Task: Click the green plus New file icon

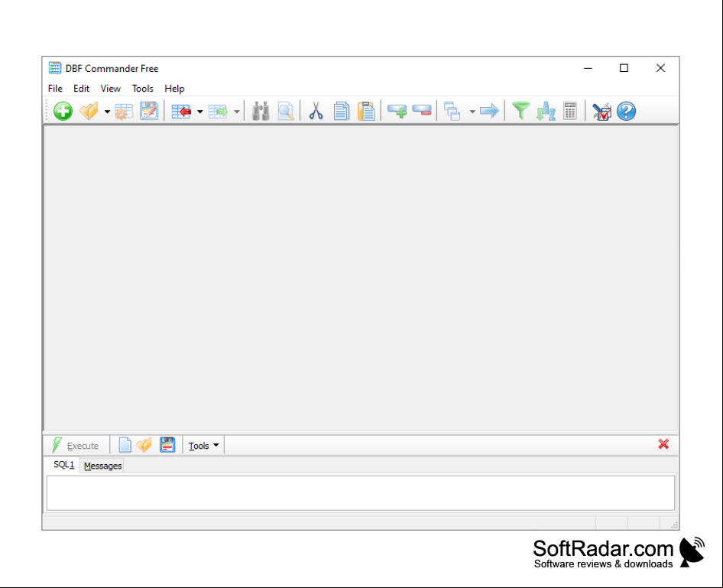Action: click(x=63, y=111)
